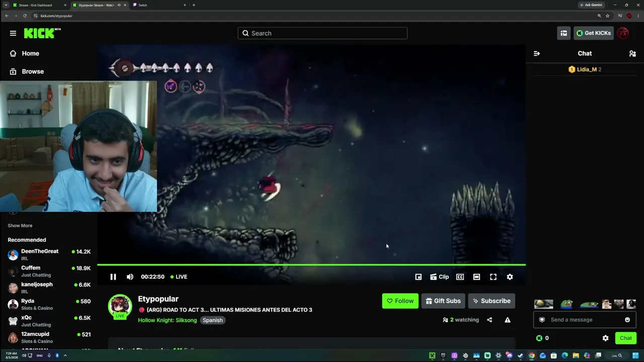Open the user profile avatar menu
This screenshot has height=362, width=644.
(623, 33)
